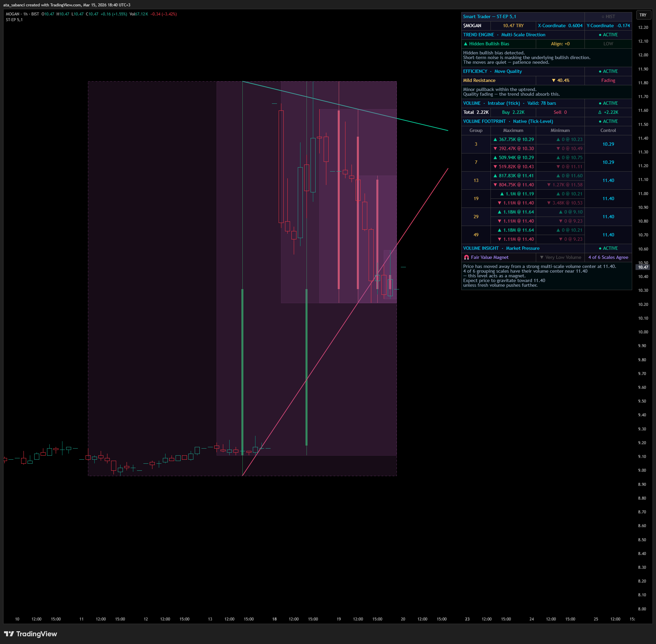The image size is (656, 644).
Task: Click the TRY currency button on the price axis
Action: point(643,15)
